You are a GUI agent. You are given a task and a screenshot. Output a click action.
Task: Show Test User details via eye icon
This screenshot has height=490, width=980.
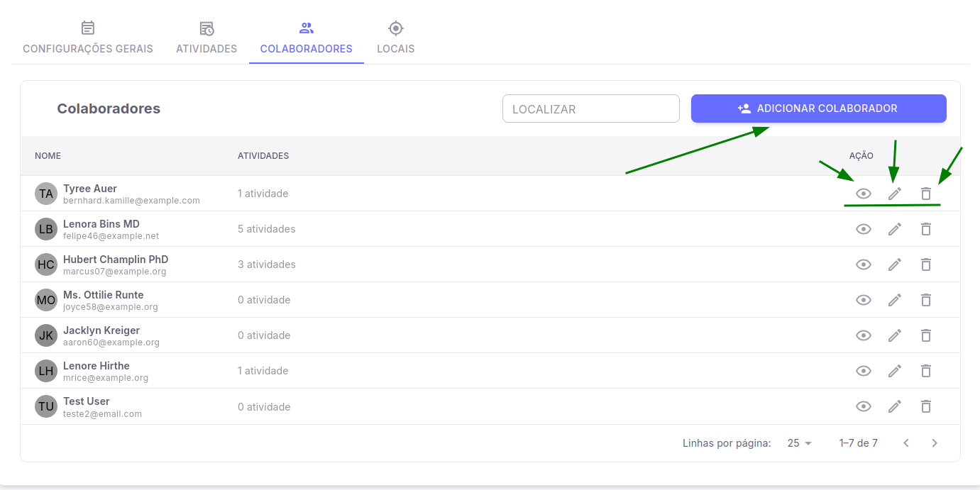pos(863,406)
